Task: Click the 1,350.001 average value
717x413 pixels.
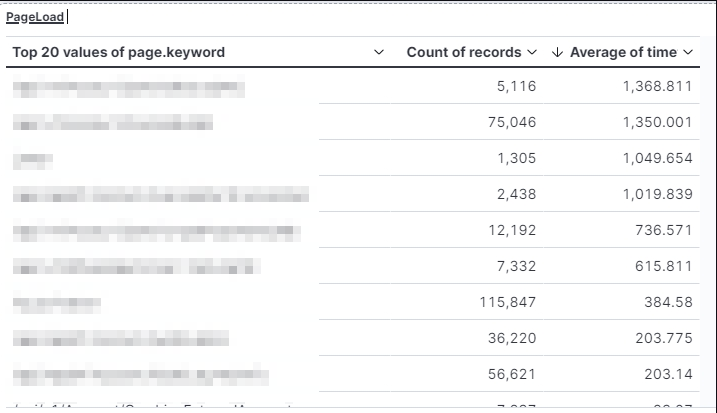Action: (x=657, y=122)
